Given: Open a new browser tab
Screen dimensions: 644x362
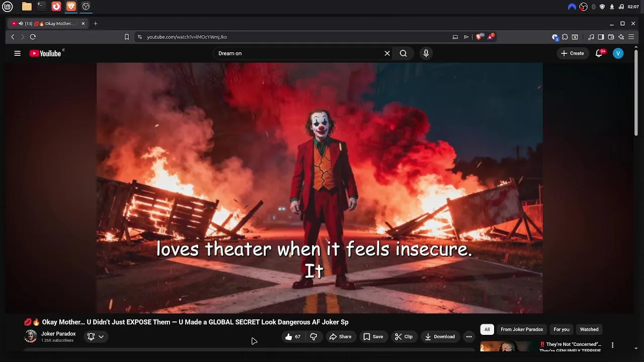Looking at the screenshot, I should point(96,24).
